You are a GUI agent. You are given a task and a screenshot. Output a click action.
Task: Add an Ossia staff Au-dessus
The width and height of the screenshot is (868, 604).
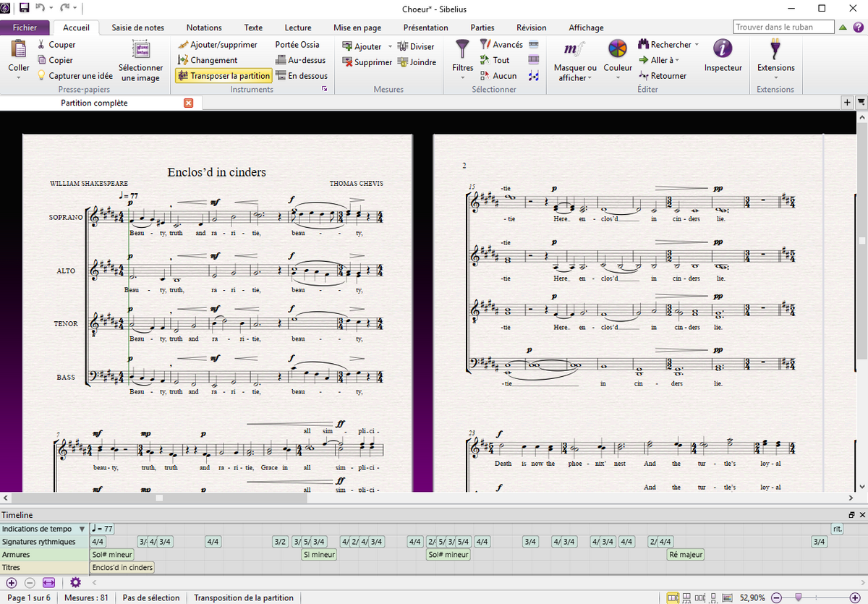click(x=301, y=60)
